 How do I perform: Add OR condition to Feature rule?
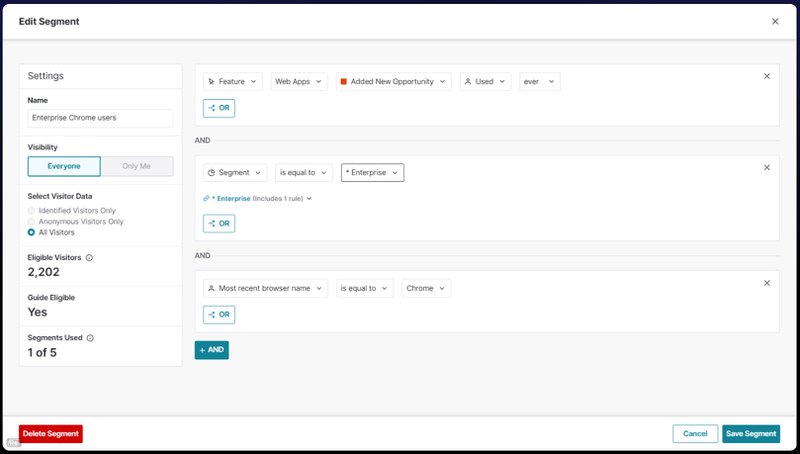[219, 108]
